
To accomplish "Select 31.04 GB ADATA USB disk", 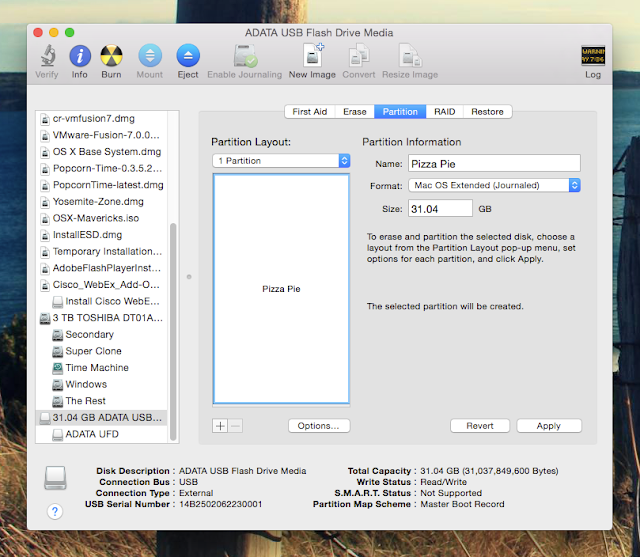I will click(101, 418).
